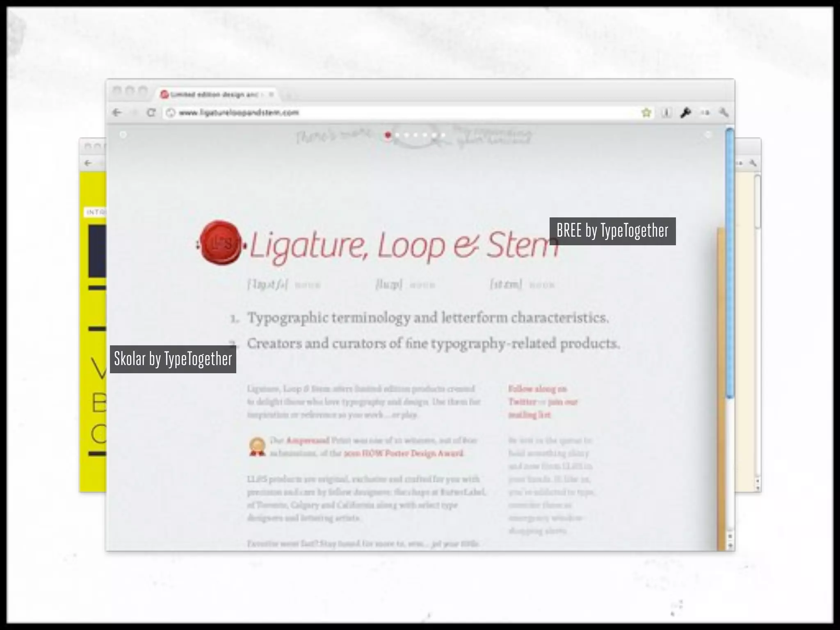Bookmark the page with the star icon
The image size is (840, 630).
pyautogui.click(x=646, y=112)
